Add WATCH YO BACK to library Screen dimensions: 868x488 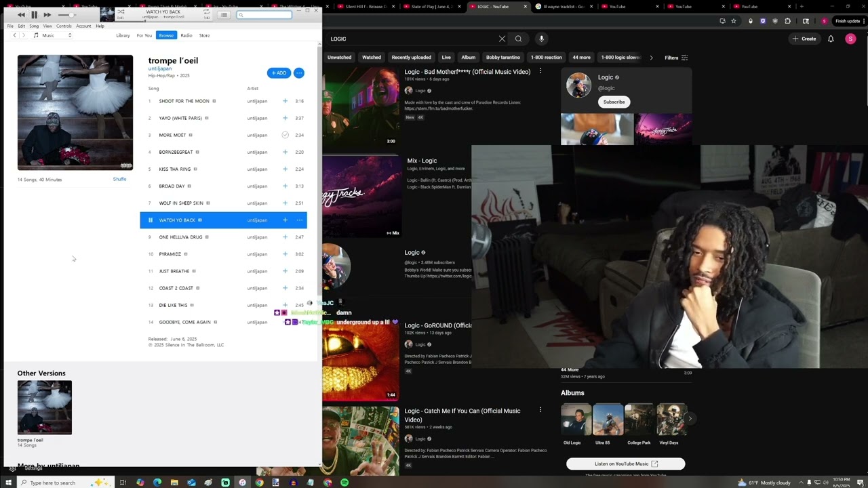tap(285, 220)
